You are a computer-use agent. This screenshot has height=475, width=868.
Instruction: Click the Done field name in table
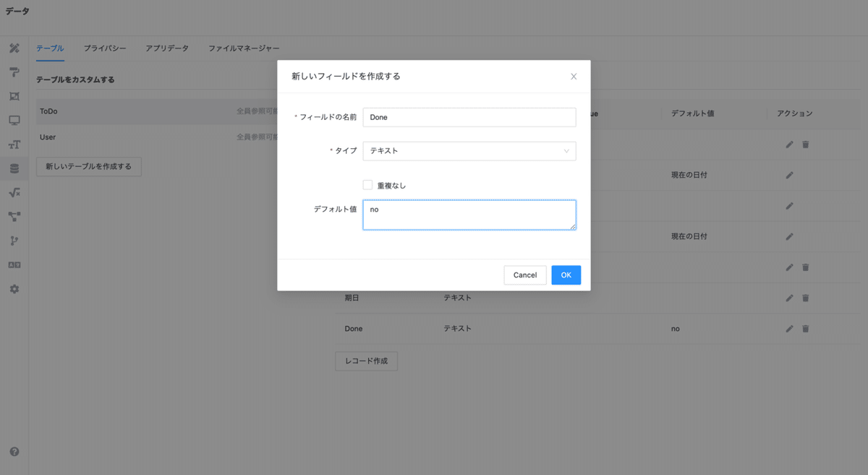(x=354, y=328)
